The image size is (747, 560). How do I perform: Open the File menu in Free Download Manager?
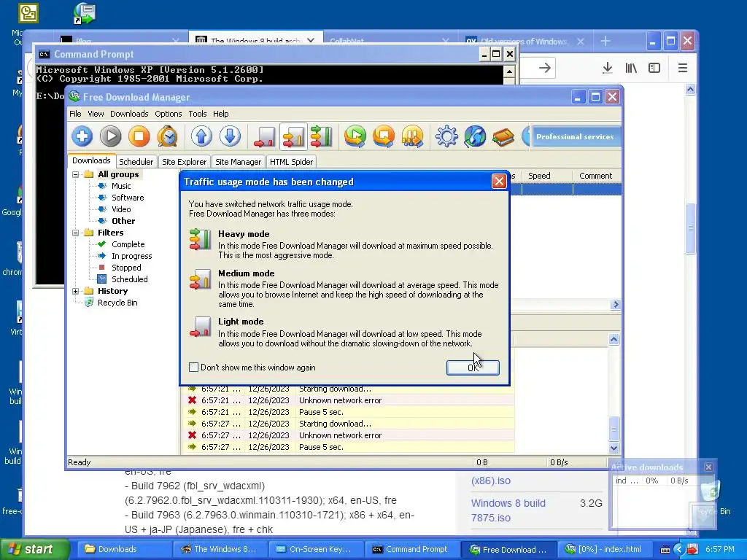75,114
